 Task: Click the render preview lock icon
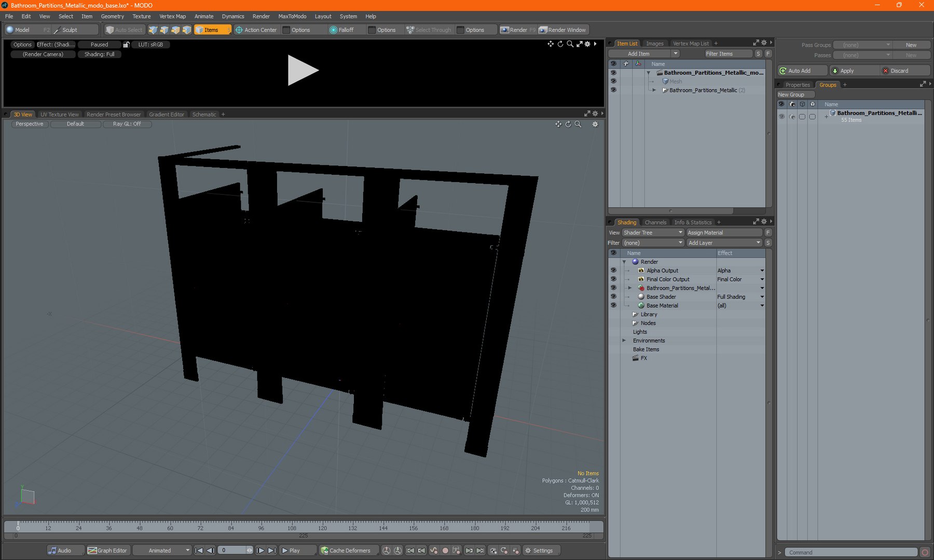(x=126, y=45)
